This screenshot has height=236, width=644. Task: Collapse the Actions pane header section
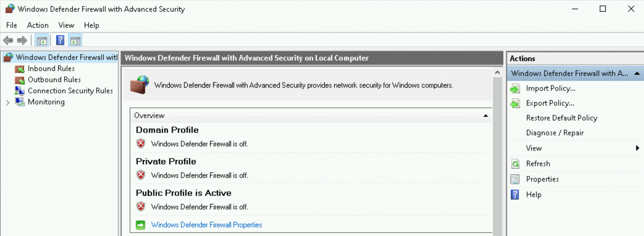(x=637, y=73)
